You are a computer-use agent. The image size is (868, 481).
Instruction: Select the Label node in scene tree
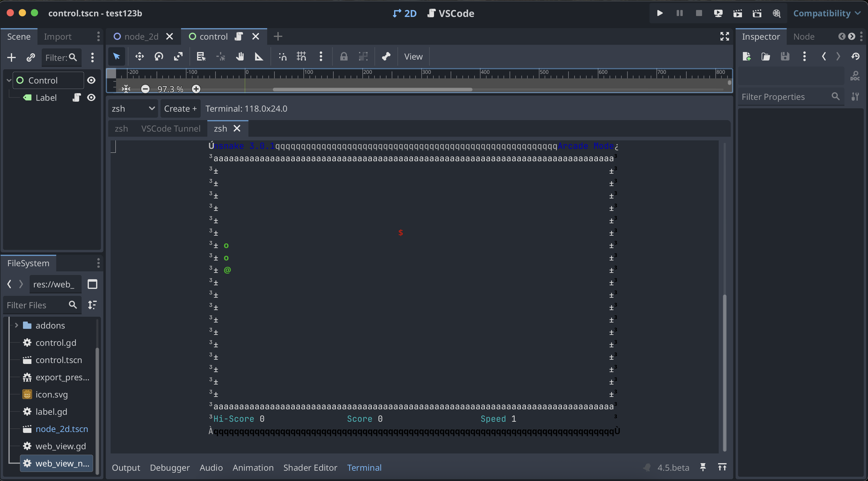click(46, 97)
